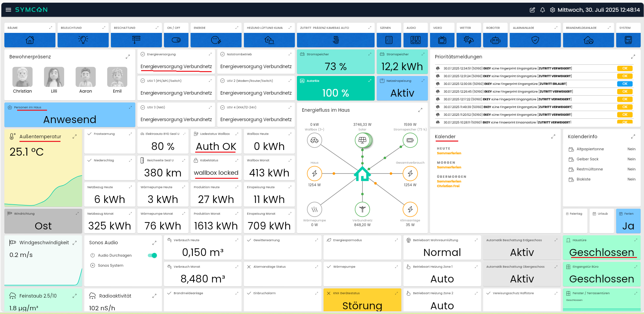
Task: Open the Szenen navigation tile
Action: (x=389, y=40)
